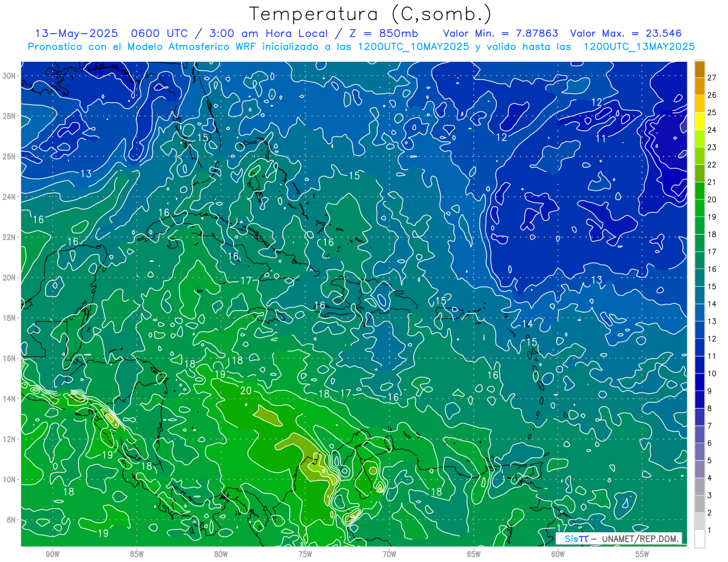This screenshot has height=562, width=728.
Task: Click the white colorbar swatch below 1
Action: pyautogui.click(x=699, y=539)
